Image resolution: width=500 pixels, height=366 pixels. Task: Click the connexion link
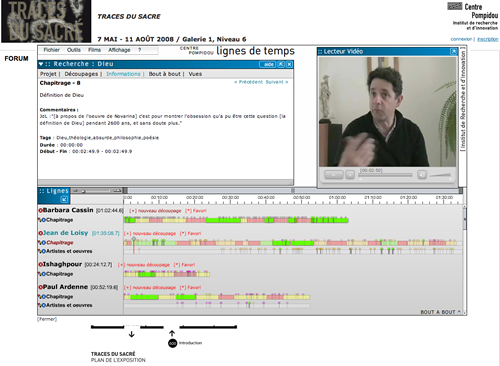pyautogui.click(x=461, y=39)
